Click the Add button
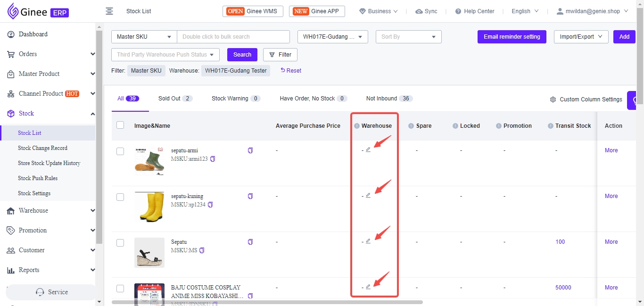 click(624, 37)
